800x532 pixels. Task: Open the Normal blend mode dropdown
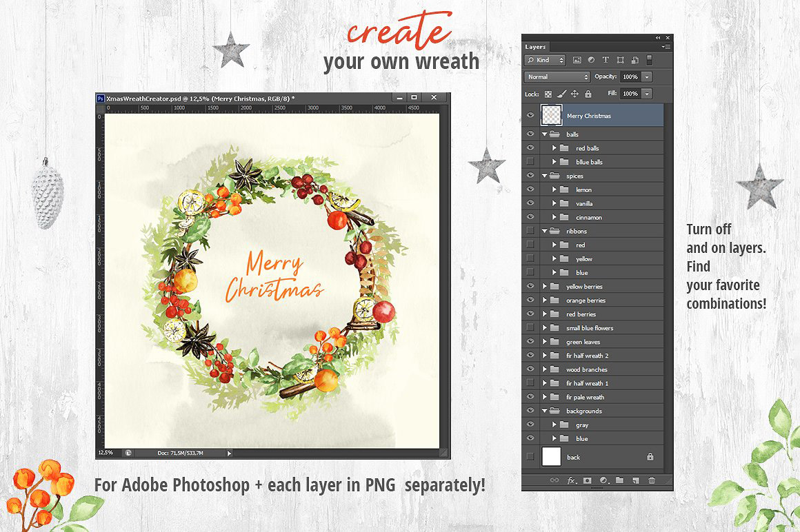(x=557, y=77)
